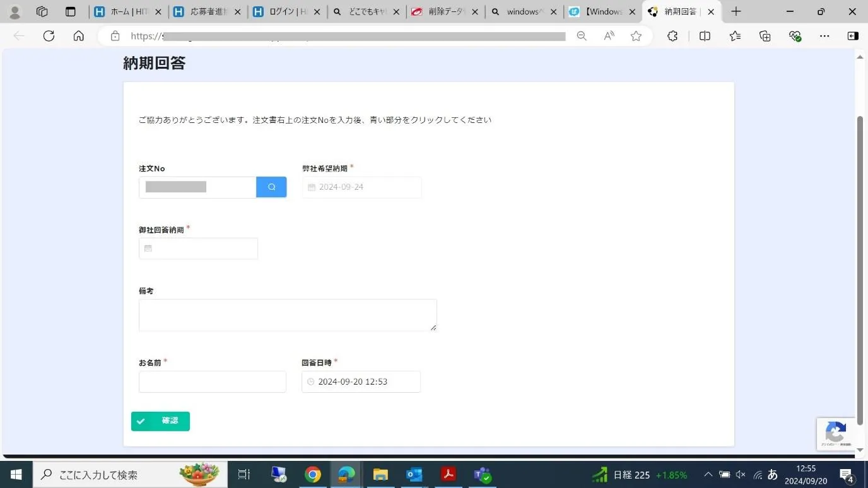Add page to favorites star icon
The width and height of the screenshot is (868, 488).
636,36
